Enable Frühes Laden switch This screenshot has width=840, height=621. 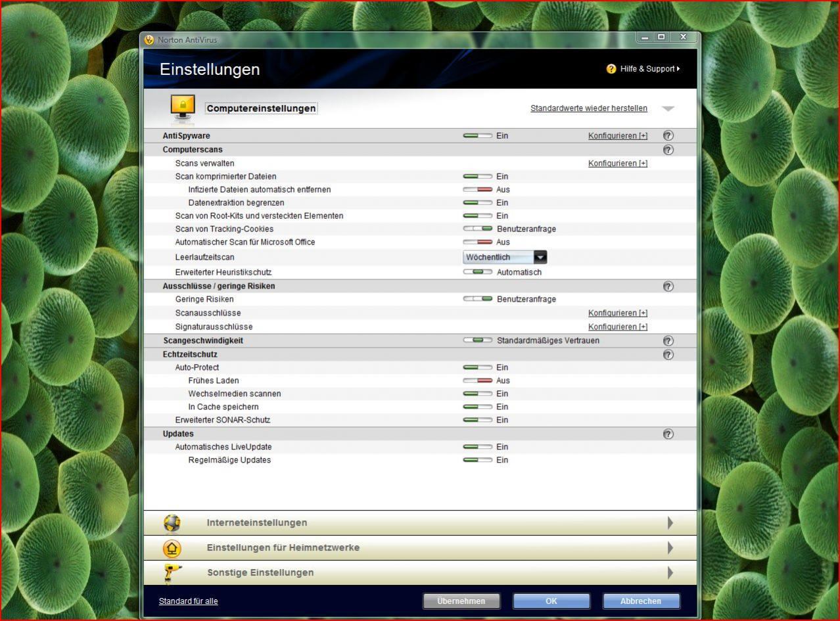[478, 380]
